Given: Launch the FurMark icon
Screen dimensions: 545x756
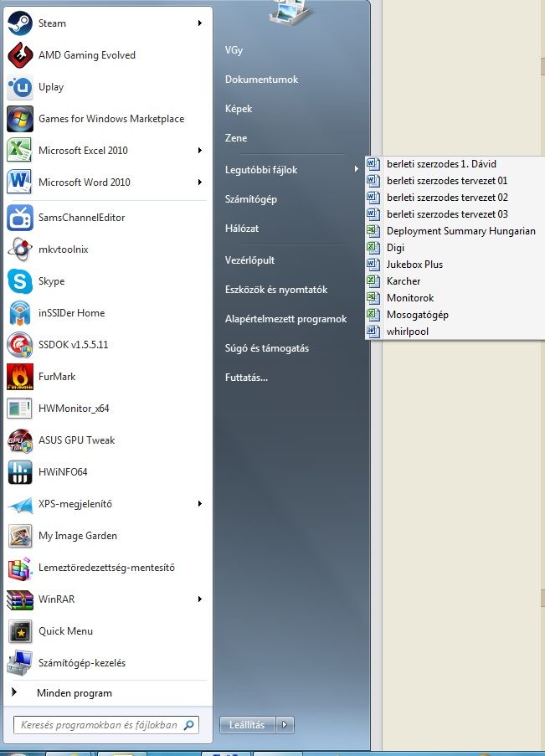Looking at the screenshot, I should tap(20, 377).
